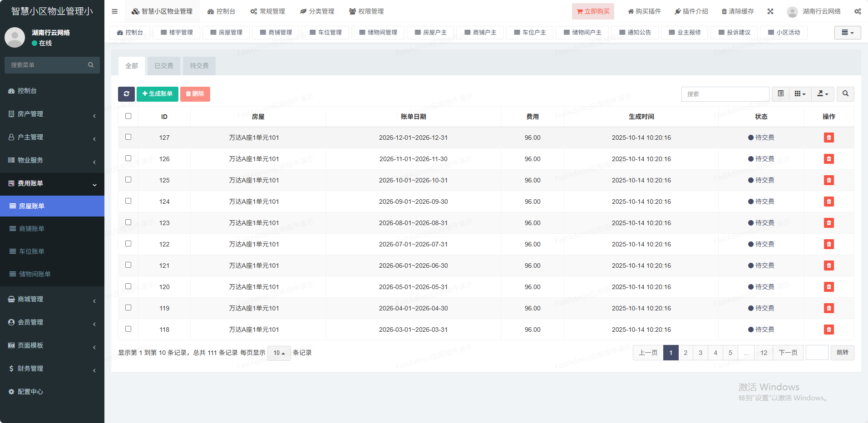
Task: Switch to the 已交费 tab
Action: click(163, 66)
